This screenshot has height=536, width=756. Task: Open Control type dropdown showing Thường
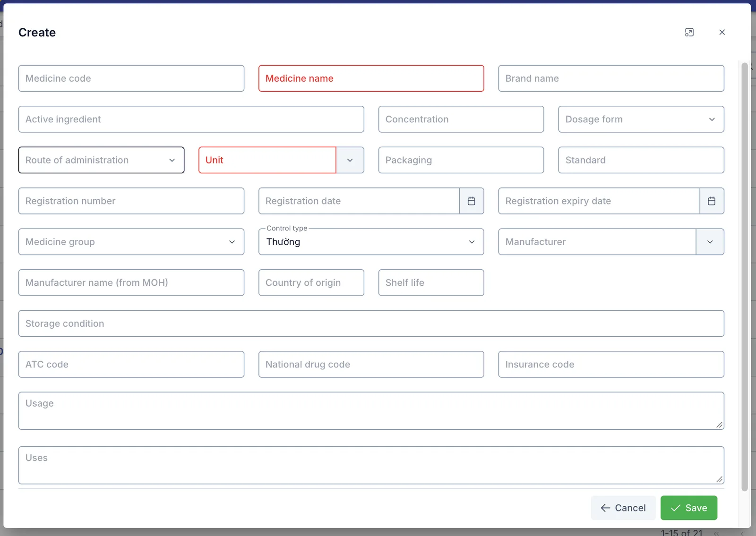[371, 242]
